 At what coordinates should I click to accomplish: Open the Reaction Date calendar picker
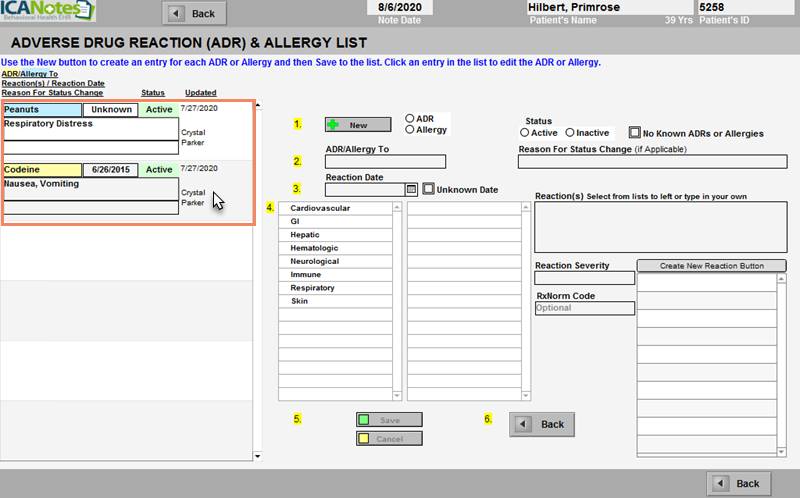pyautogui.click(x=411, y=188)
